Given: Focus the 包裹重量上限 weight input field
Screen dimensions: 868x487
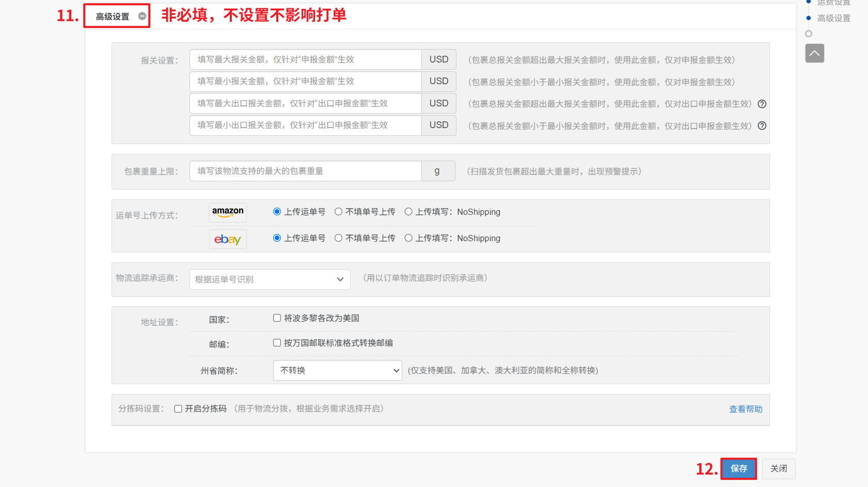Looking at the screenshot, I should click(x=305, y=171).
